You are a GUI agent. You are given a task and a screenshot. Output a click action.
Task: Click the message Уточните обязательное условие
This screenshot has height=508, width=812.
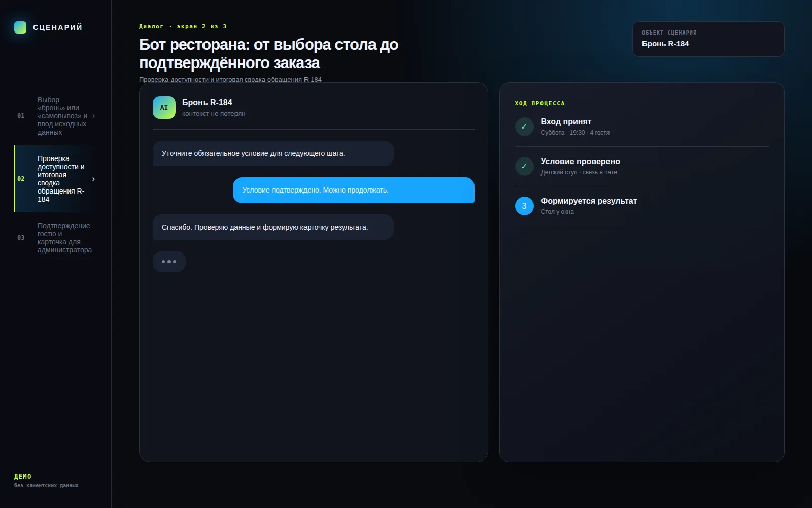pyautogui.click(x=273, y=153)
